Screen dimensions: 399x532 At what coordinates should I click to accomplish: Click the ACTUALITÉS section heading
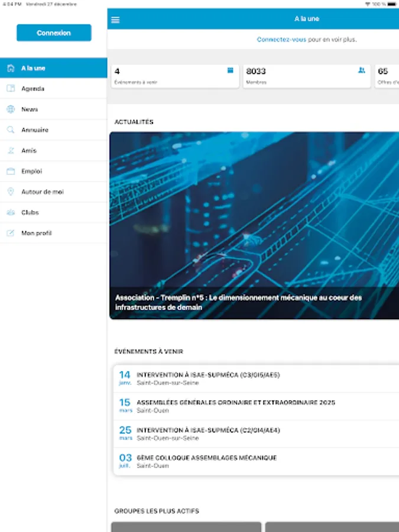tap(134, 122)
